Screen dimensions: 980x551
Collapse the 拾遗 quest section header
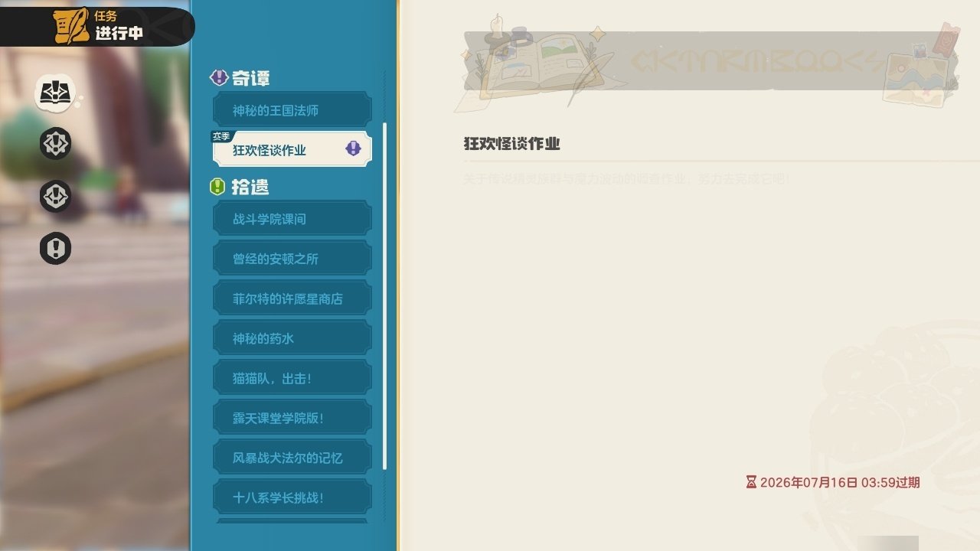[x=240, y=186]
